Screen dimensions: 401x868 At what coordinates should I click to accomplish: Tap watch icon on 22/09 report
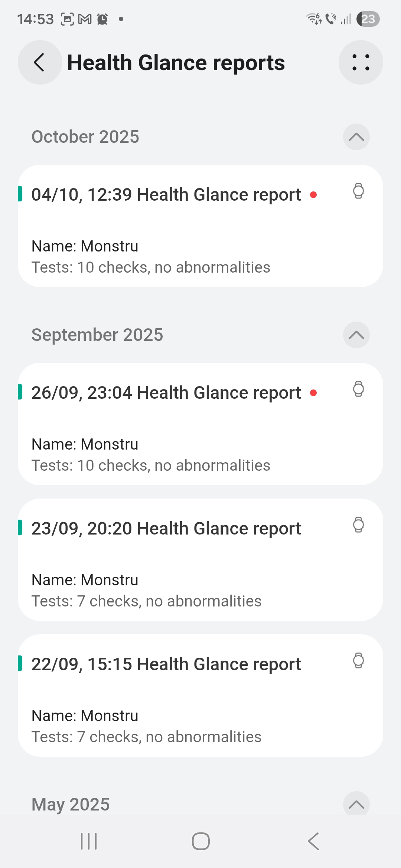358,661
